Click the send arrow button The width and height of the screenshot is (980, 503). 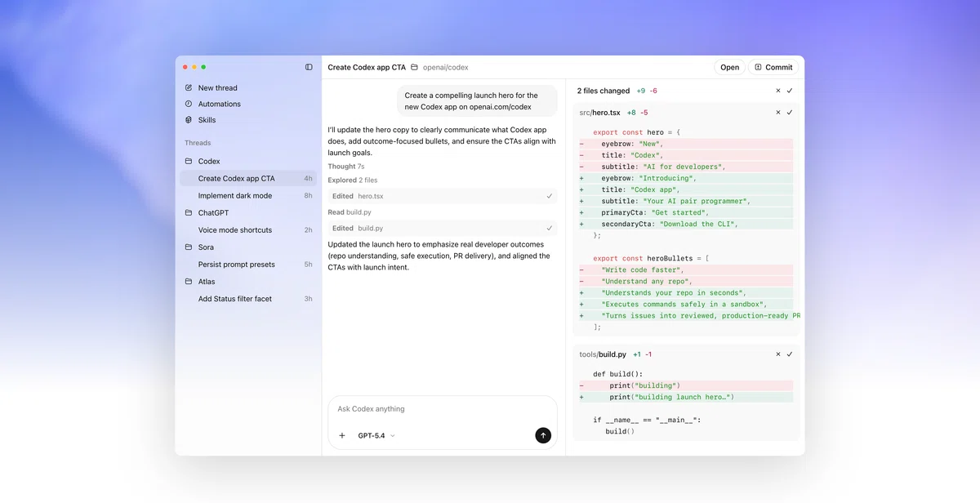tap(543, 435)
